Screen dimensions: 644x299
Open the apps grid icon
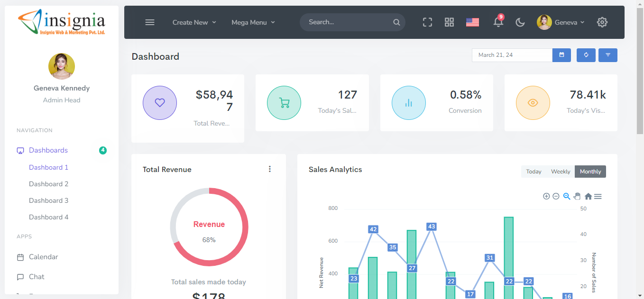(449, 22)
